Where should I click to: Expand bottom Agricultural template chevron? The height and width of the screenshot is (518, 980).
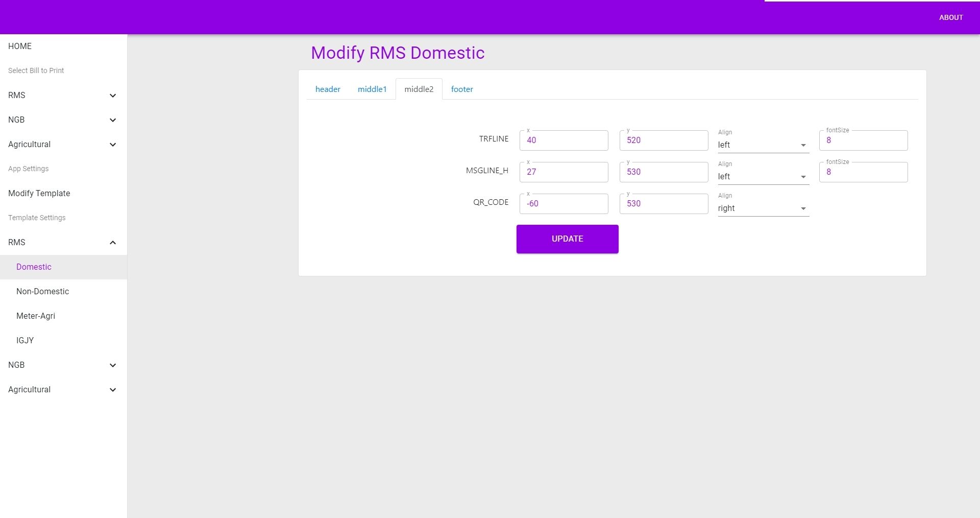pyautogui.click(x=113, y=390)
